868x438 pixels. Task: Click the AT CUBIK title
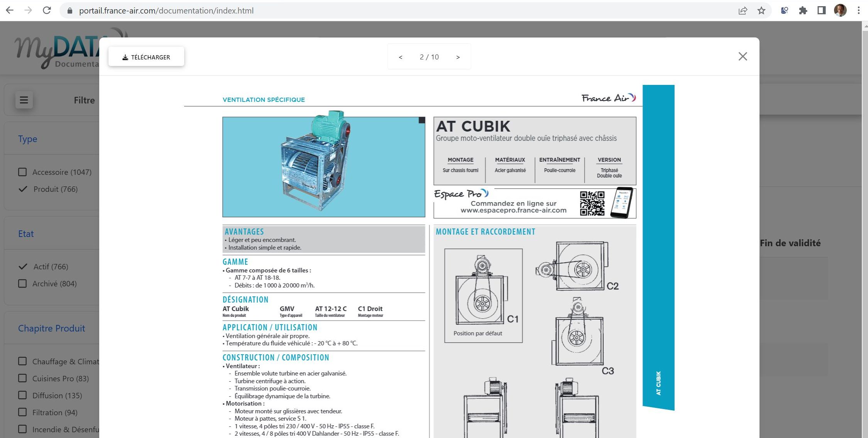(473, 126)
